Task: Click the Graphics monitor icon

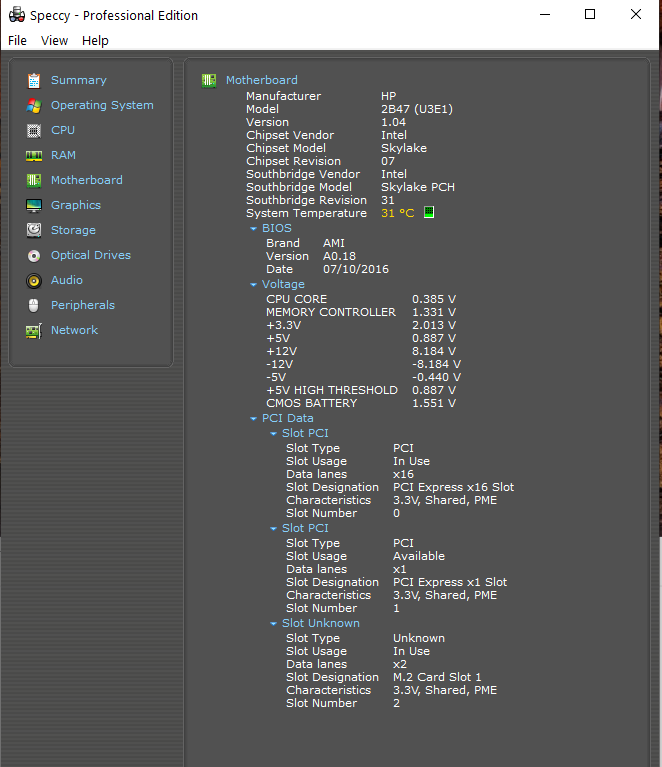Action: pos(34,205)
